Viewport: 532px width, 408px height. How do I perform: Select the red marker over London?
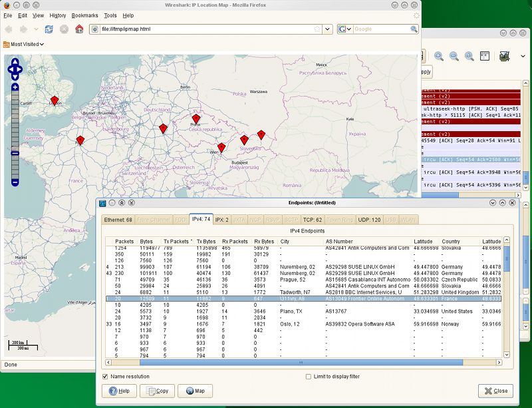(x=55, y=101)
